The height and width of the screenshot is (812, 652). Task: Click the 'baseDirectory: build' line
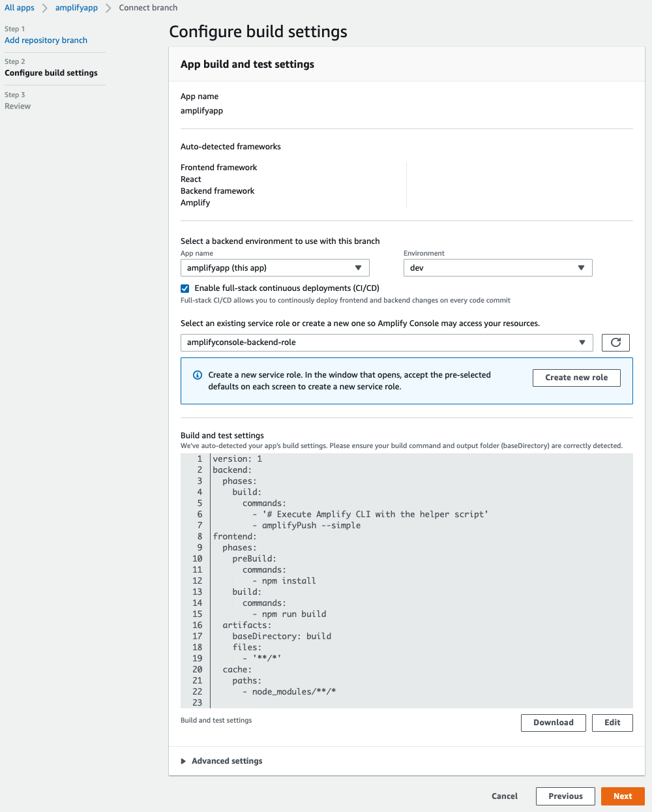[282, 637]
